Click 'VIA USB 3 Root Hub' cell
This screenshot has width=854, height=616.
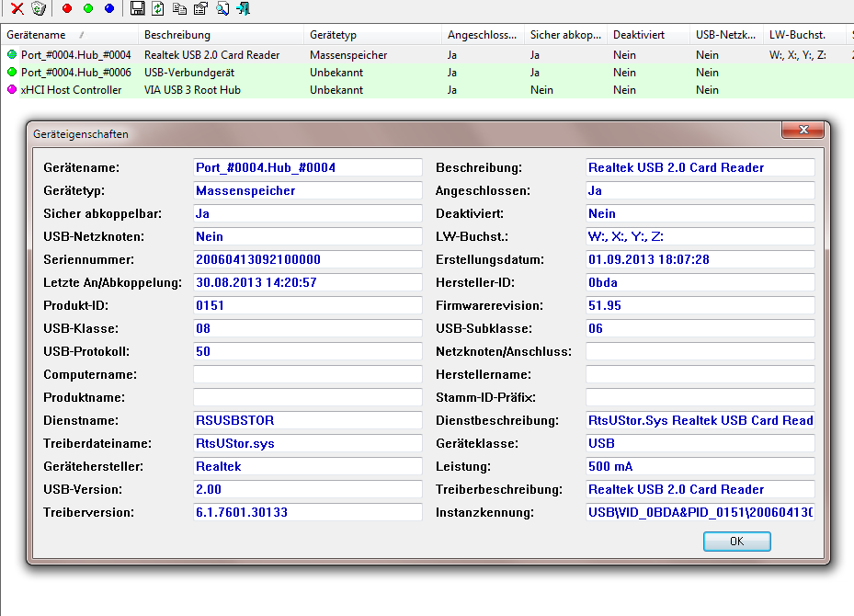[192, 90]
